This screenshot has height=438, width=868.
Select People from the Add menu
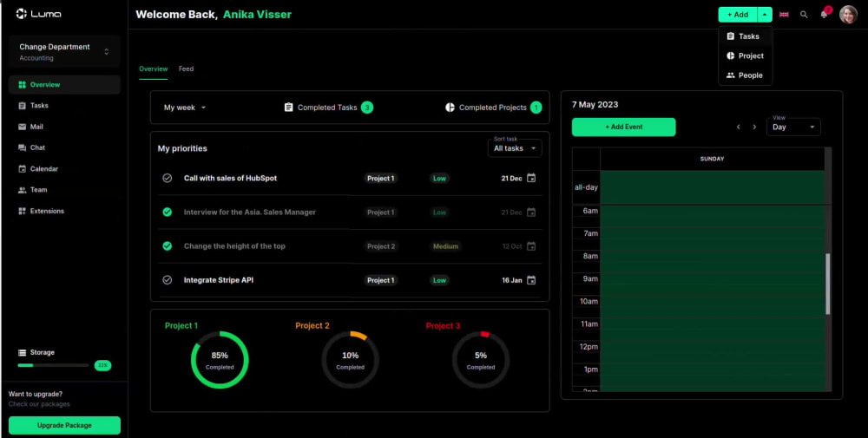pos(745,75)
